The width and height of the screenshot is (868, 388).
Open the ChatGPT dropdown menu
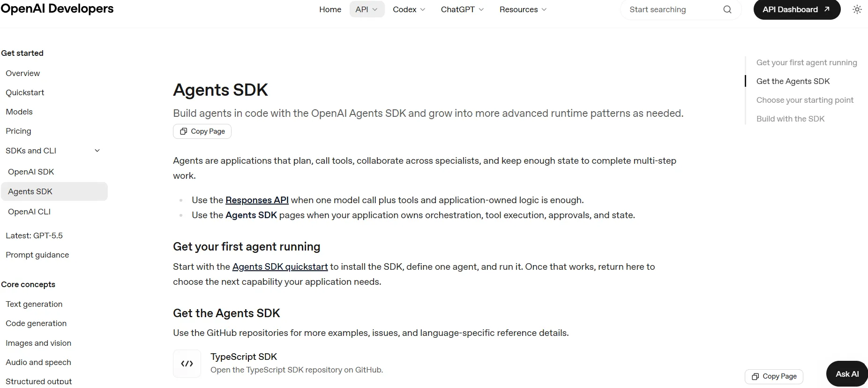tap(462, 9)
